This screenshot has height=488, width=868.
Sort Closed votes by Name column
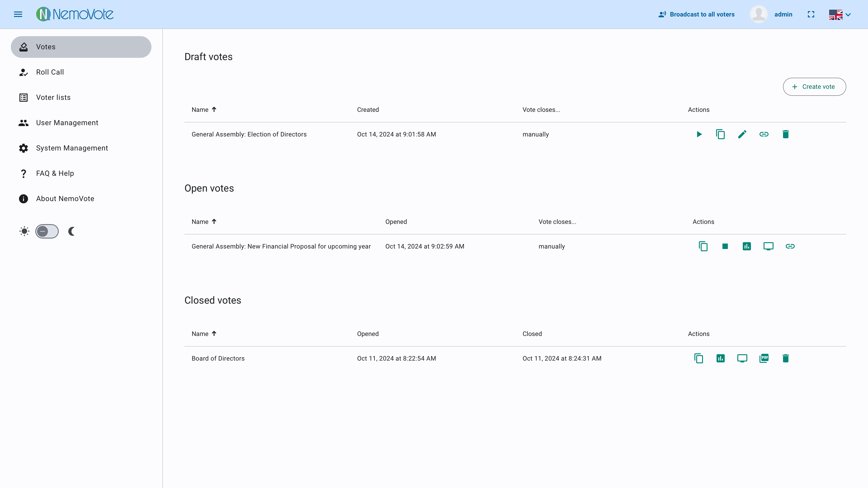point(203,334)
